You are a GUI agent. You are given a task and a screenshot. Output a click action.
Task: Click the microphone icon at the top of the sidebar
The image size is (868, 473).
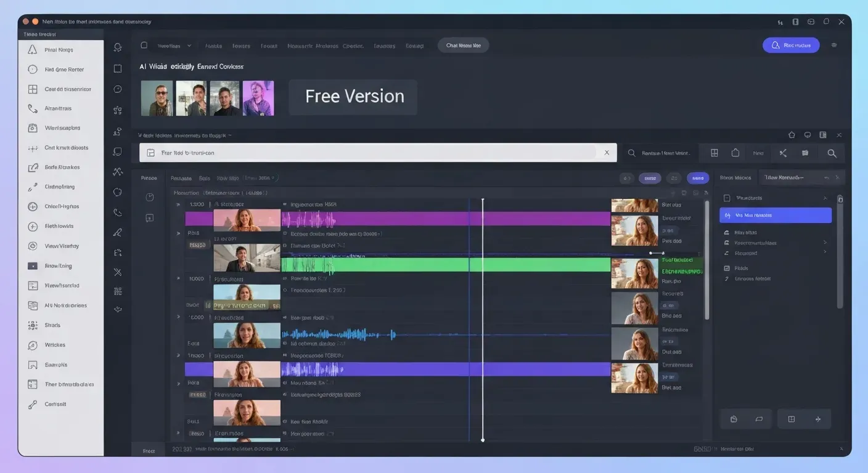117,47
